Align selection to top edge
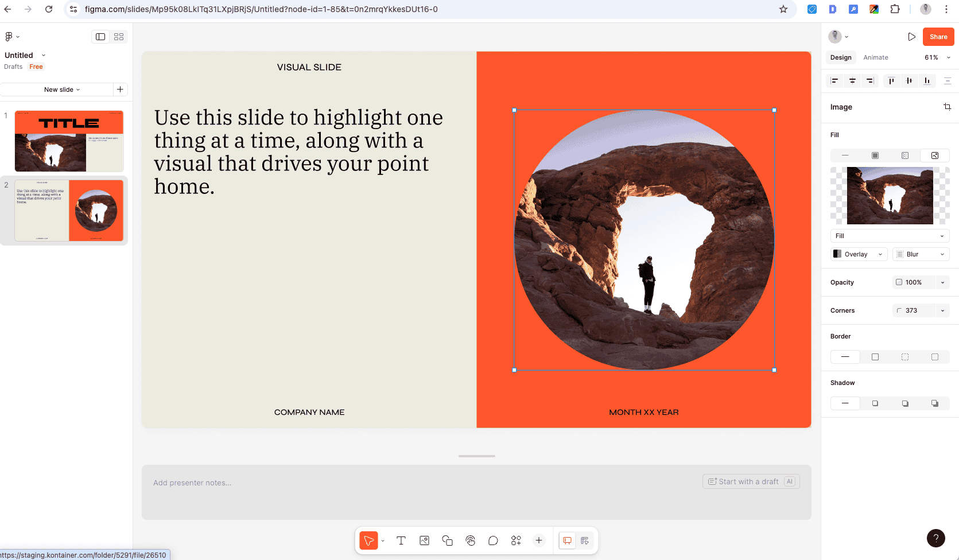This screenshot has height=560, width=959. pyautogui.click(x=891, y=81)
